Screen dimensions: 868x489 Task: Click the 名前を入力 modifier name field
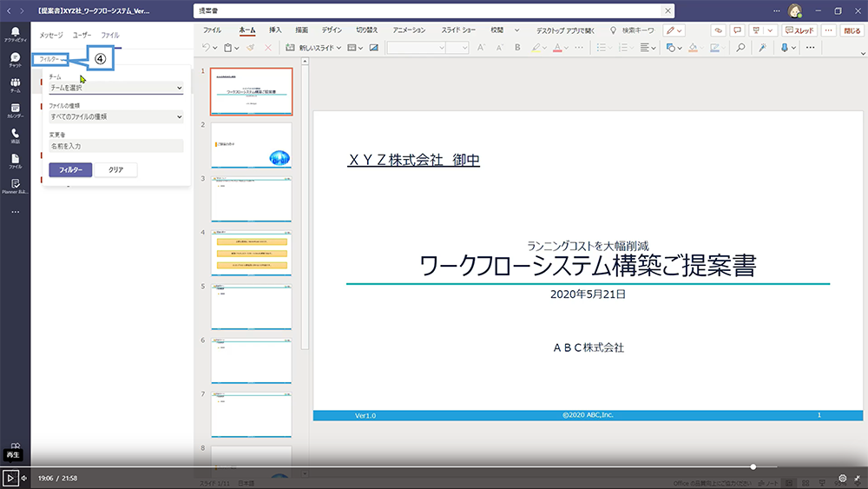coord(116,146)
